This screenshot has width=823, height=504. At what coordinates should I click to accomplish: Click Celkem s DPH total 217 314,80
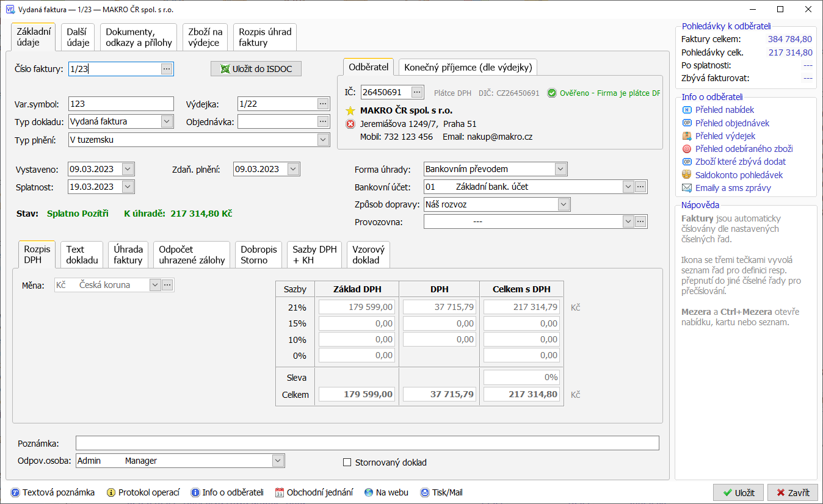[x=521, y=395]
